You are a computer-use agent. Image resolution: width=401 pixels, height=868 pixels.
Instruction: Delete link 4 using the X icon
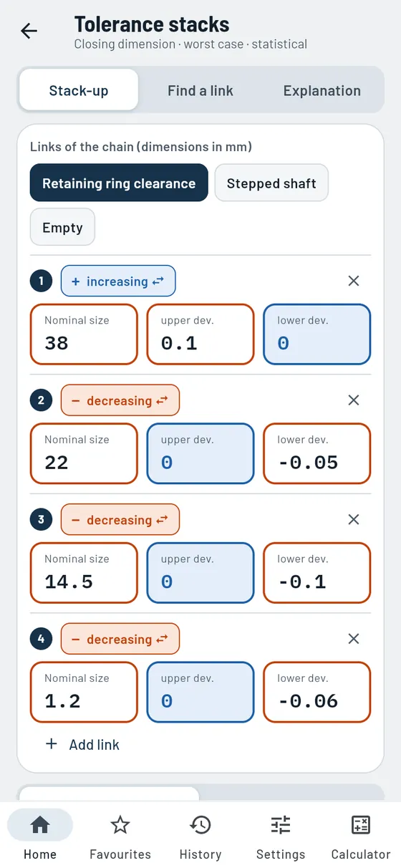pos(354,639)
